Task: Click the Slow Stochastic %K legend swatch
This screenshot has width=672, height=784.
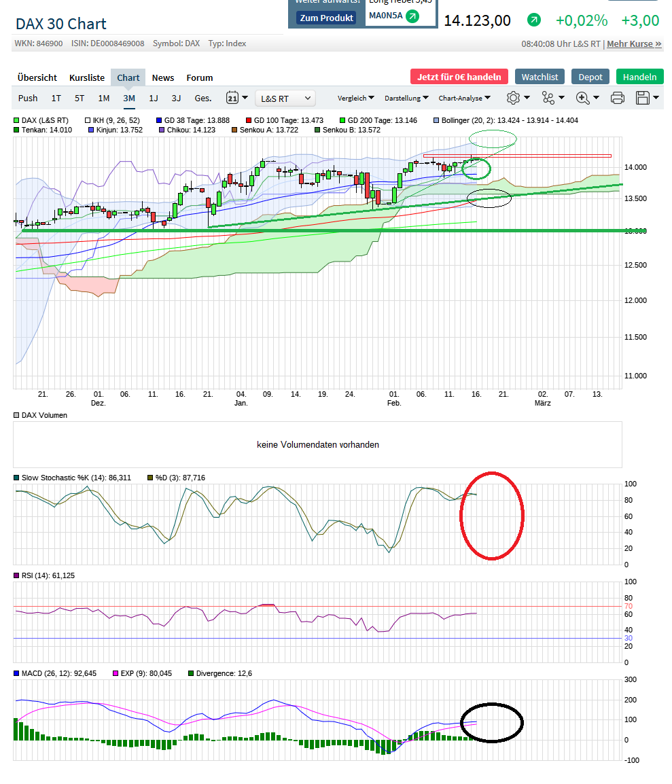Action: coord(16,478)
